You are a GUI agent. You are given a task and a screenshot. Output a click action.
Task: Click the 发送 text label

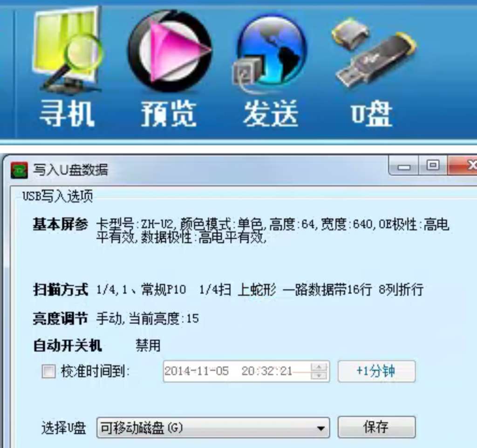271,114
